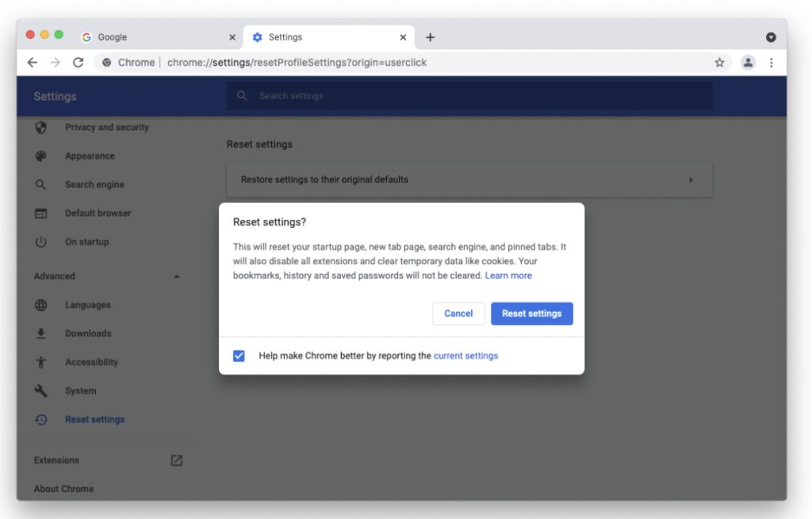Click the forward navigation arrow
The width and height of the screenshot is (812, 519).
tap(55, 63)
